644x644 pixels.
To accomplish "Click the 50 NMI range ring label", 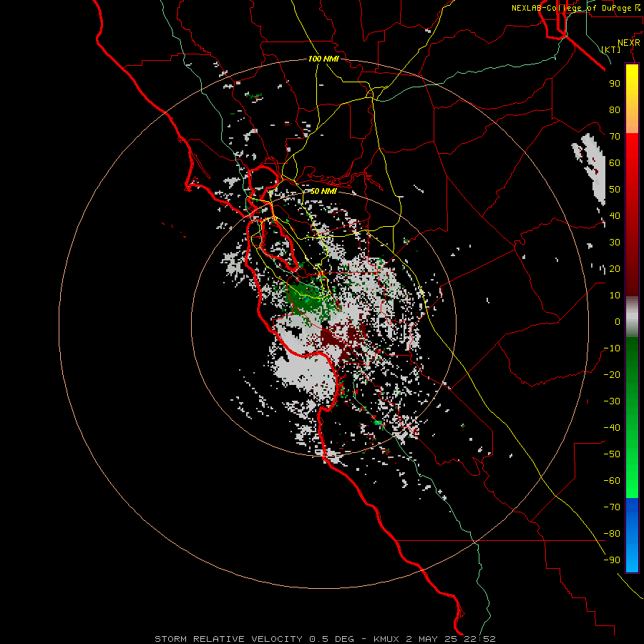I will pyautogui.click(x=323, y=191).
